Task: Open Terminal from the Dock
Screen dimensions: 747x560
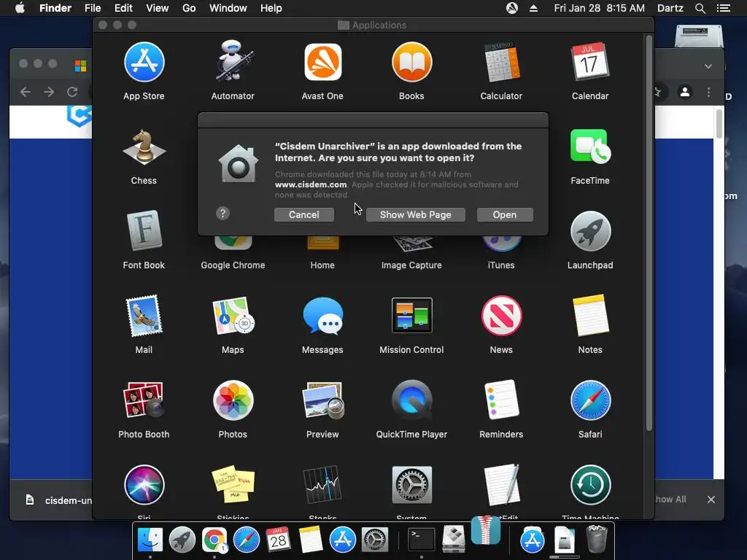Action: (x=422, y=540)
